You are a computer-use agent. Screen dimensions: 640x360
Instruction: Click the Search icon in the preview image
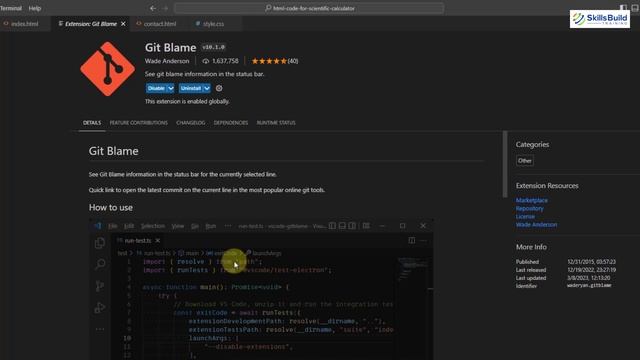100,264
